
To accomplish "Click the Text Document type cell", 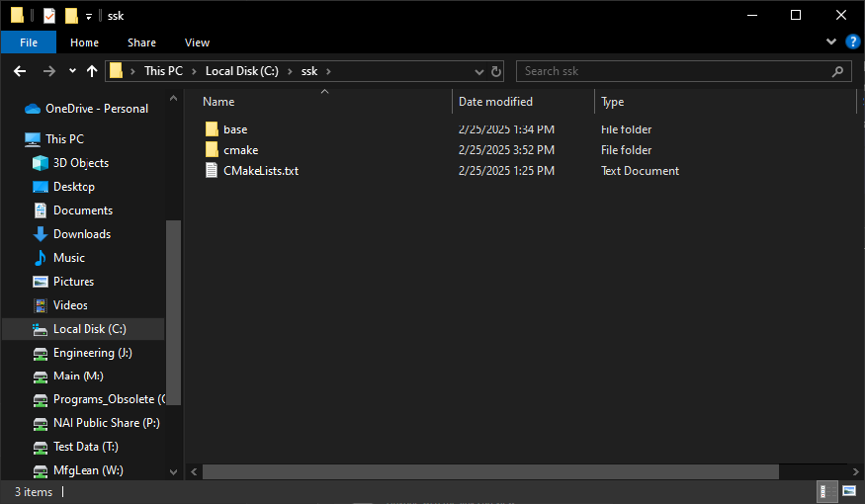I will [640, 171].
